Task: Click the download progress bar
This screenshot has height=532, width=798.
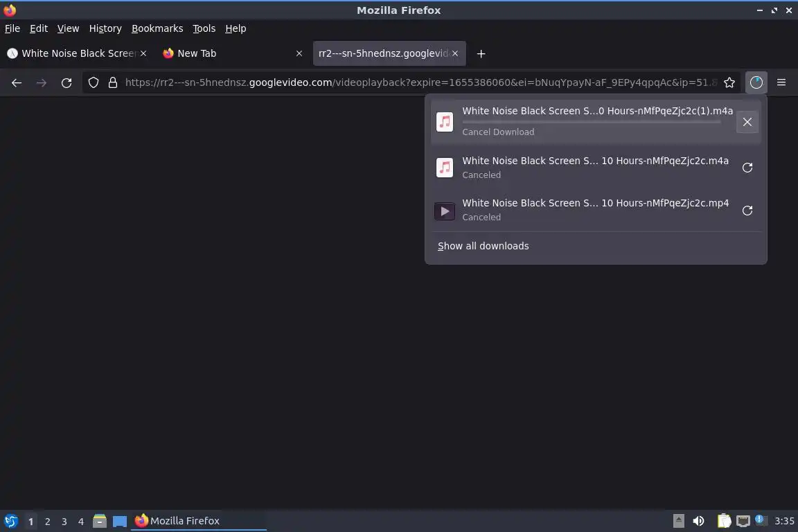Action: (x=592, y=122)
